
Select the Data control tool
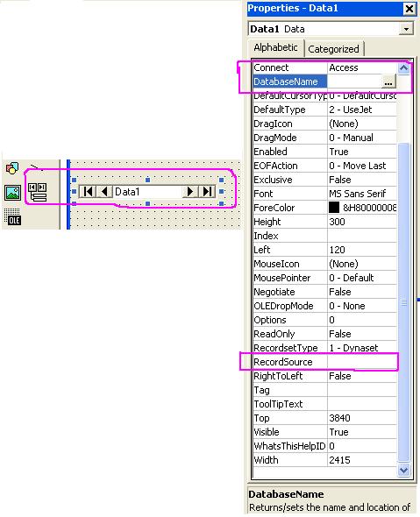click(38, 192)
